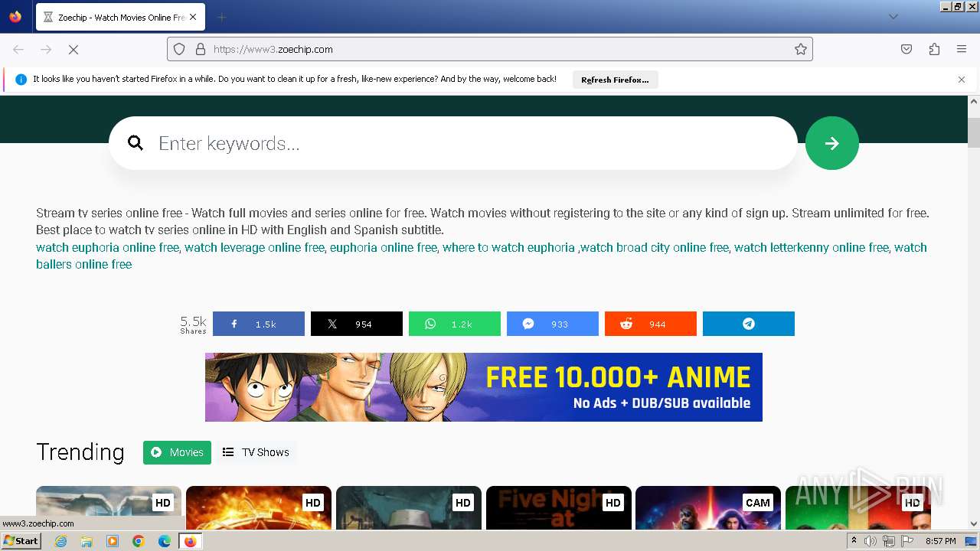The image size is (980, 551).
Task: Open the volume speaker tray icon
Action: point(871,541)
